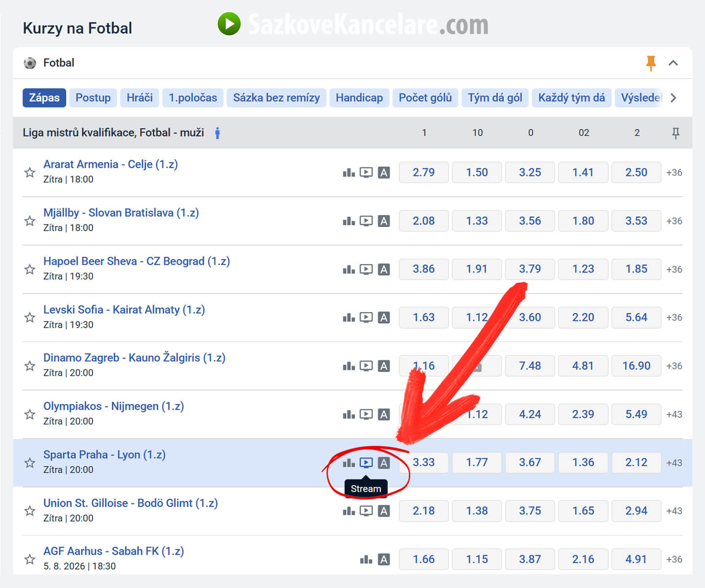Click the A icon for Levski Sofia - Kairat Almaty
The height and width of the screenshot is (588, 705).
384,317
